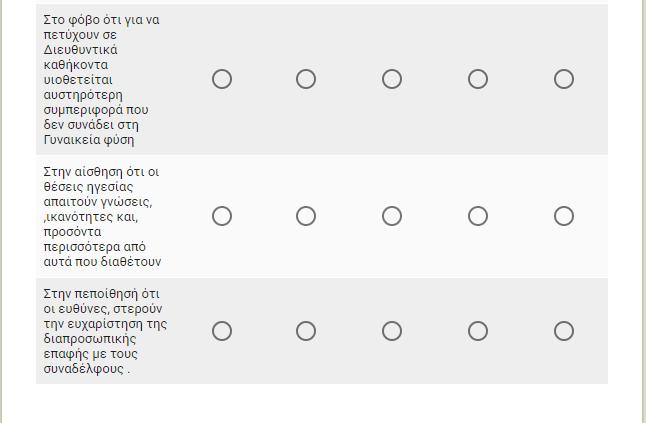Pick fourth radio option in 'Στο φόβο' row
The height and width of the screenshot is (423, 646).
point(478,79)
